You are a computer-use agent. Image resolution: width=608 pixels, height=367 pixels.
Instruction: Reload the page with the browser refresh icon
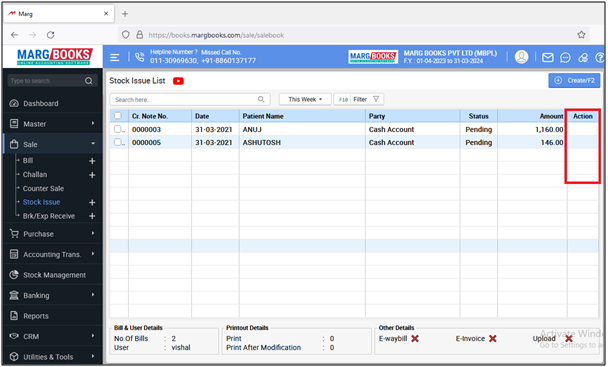50,35
